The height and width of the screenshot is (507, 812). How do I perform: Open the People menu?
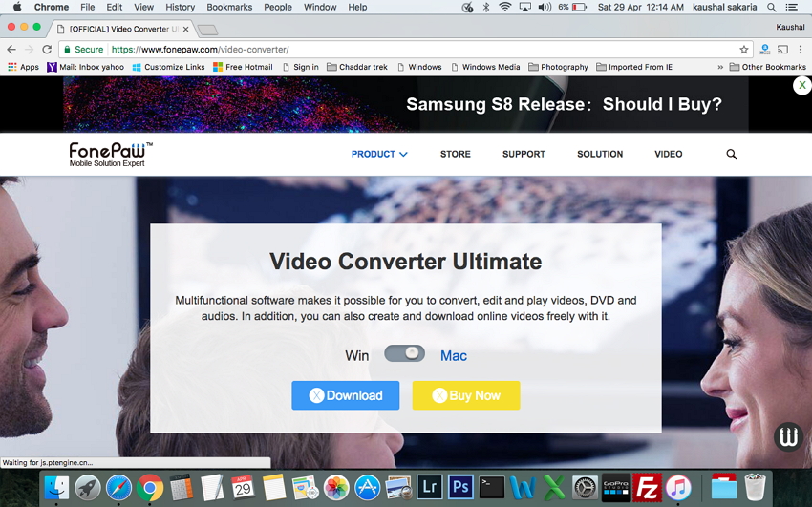coord(278,8)
